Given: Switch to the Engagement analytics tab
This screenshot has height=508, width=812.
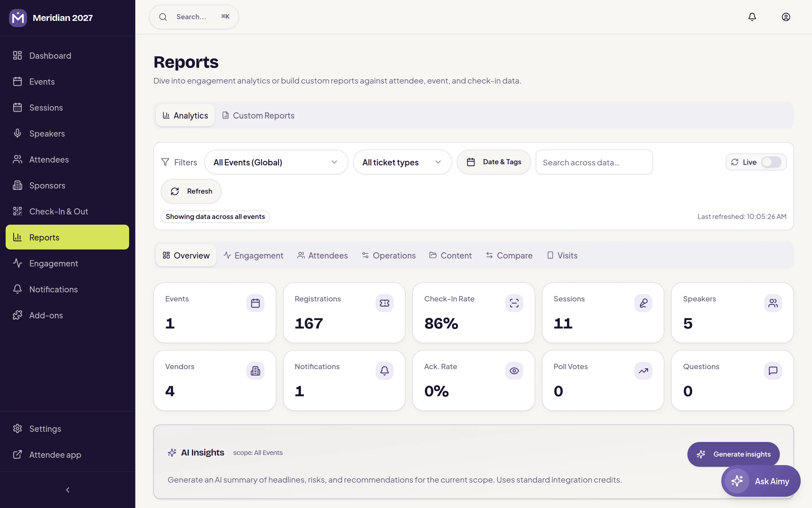Looking at the screenshot, I should click(x=253, y=256).
